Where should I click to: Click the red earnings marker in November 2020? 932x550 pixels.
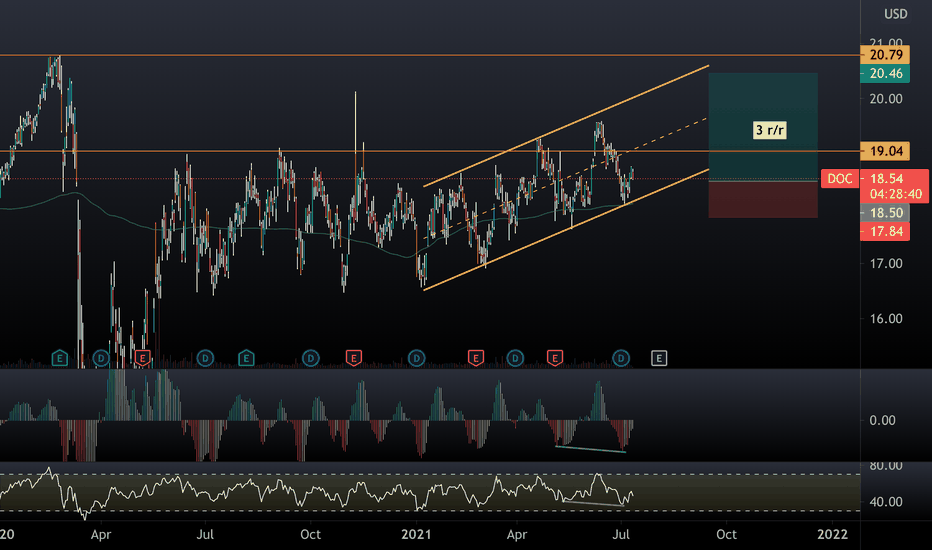[x=354, y=358]
